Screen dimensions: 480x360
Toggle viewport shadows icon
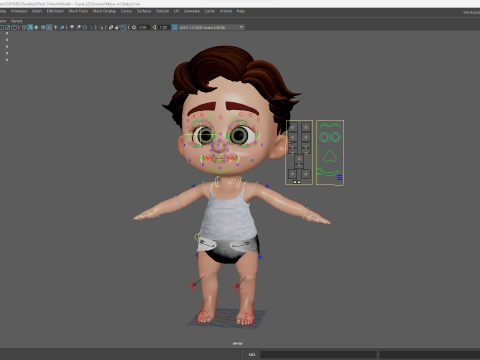(62, 27)
